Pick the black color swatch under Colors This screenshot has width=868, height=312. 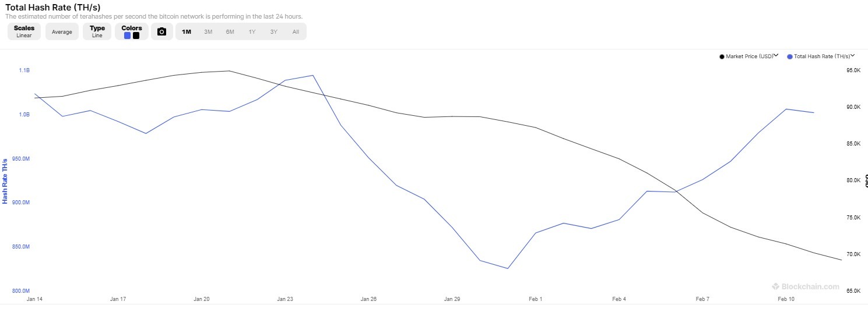tap(136, 36)
